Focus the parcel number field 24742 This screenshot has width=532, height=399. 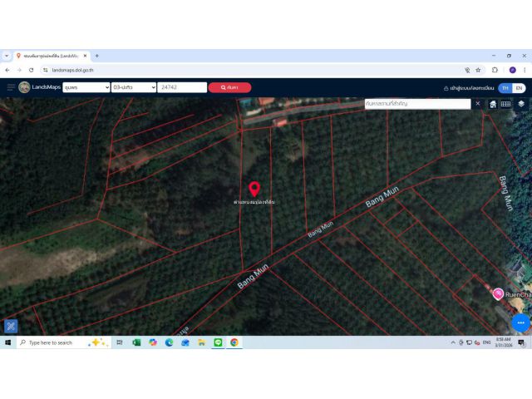click(x=182, y=87)
